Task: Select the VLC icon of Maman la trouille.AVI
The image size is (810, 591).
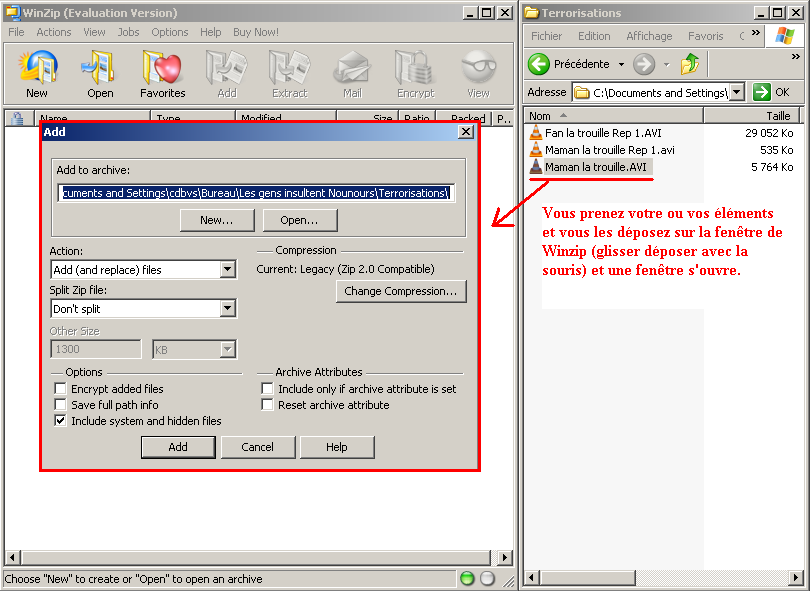Action: coord(536,167)
